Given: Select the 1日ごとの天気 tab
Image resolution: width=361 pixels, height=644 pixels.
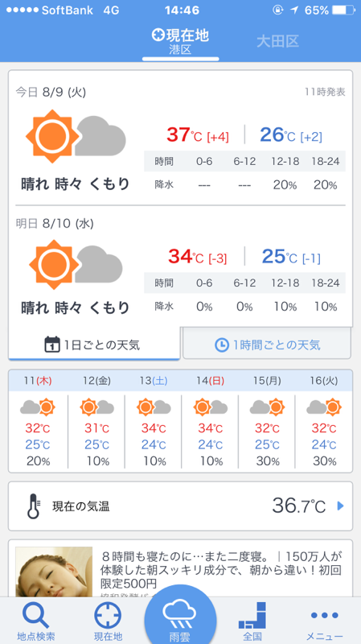Looking at the screenshot, I should pyautogui.click(x=94, y=345).
